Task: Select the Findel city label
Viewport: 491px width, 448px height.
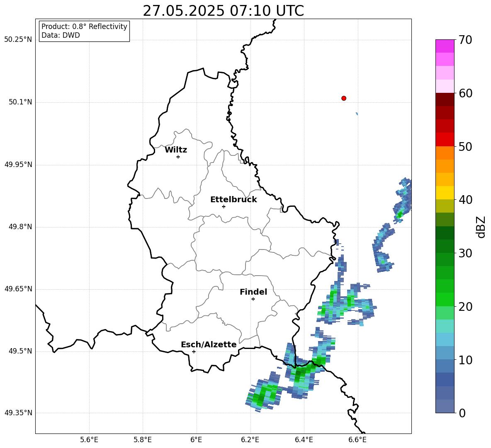Action: 253,292
